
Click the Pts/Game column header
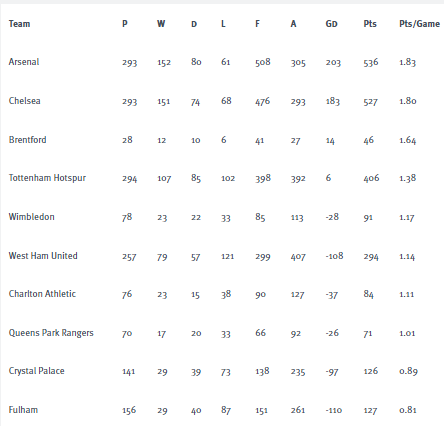[x=419, y=24]
